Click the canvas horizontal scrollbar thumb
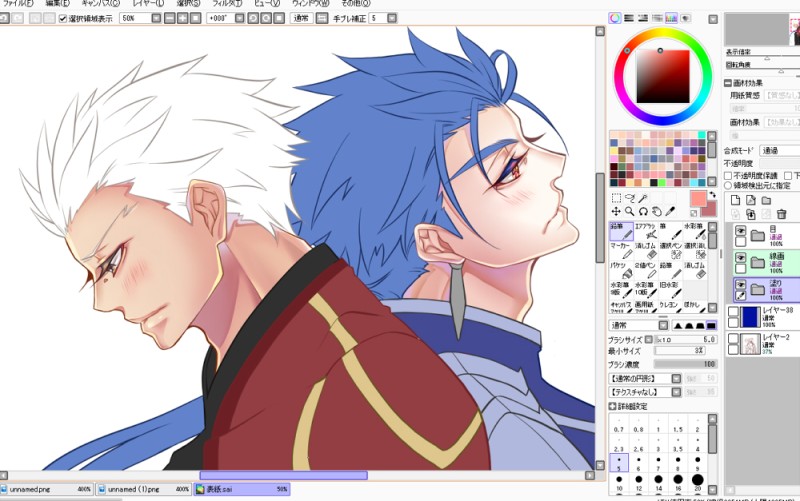 click(x=283, y=475)
